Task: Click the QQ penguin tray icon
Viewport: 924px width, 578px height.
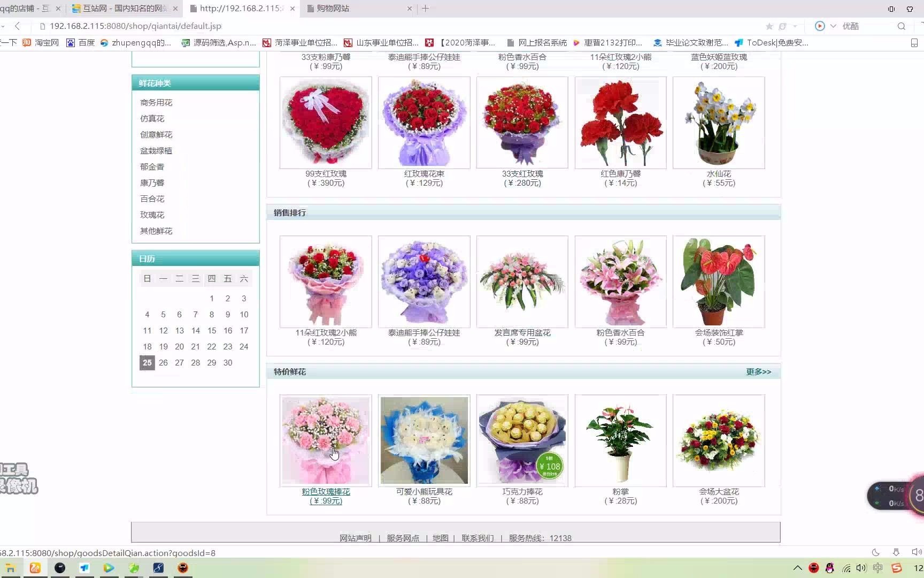Action: click(x=830, y=568)
